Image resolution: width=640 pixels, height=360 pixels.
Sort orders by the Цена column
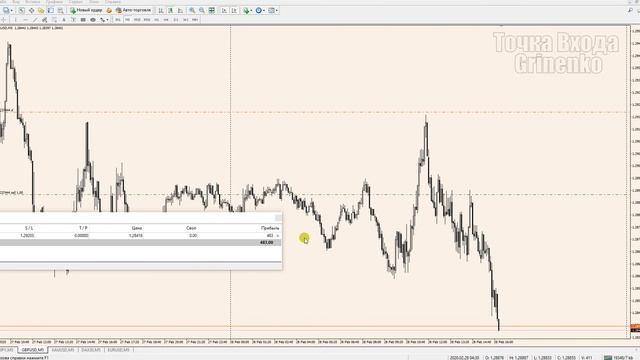[x=137, y=228]
